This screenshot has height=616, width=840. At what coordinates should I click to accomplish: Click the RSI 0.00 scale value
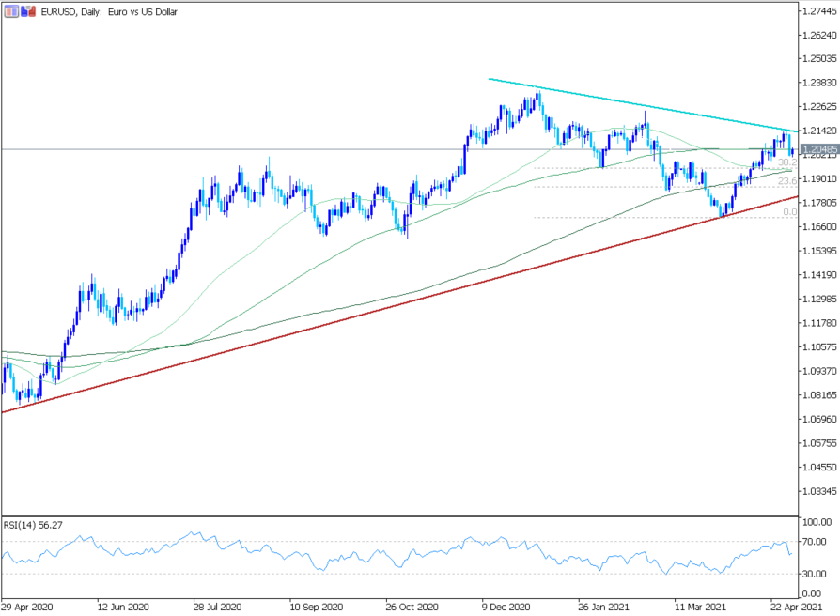[x=813, y=593]
